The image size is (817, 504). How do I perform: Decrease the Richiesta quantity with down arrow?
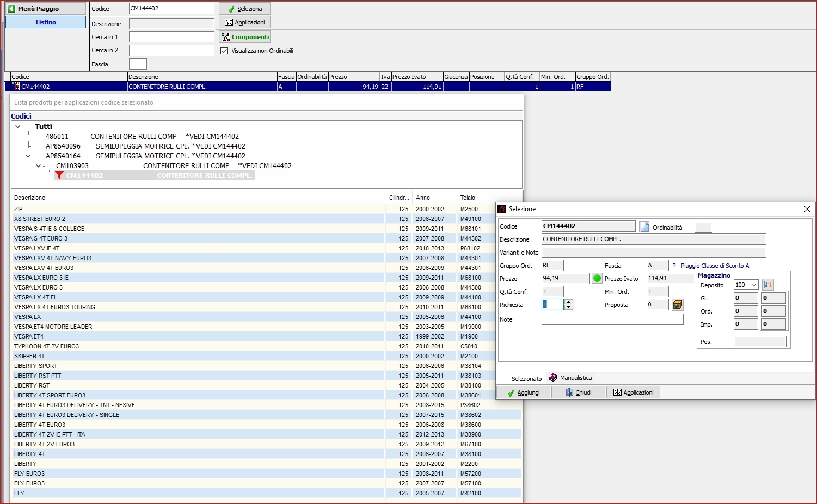(569, 308)
